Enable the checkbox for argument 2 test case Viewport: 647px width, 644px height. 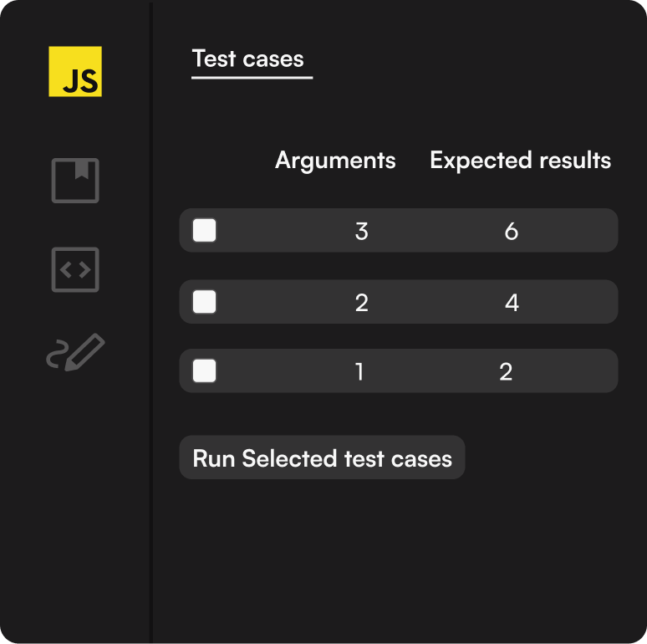[x=205, y=302]
